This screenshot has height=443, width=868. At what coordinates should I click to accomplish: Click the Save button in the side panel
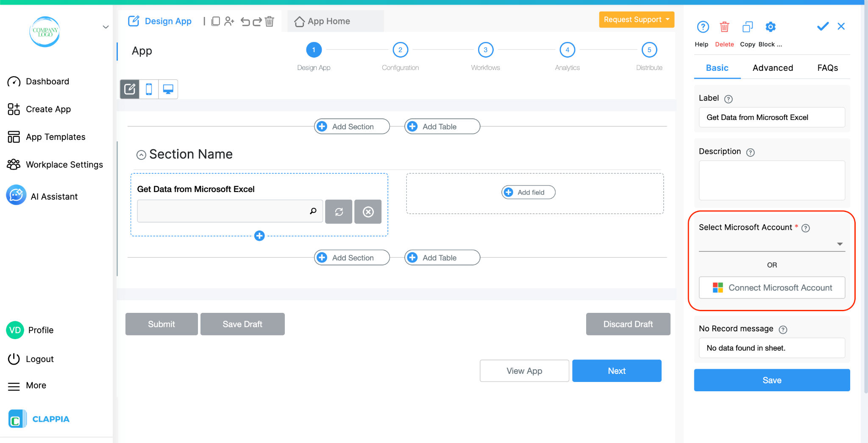pyautogui.click(x=772, y=380)
